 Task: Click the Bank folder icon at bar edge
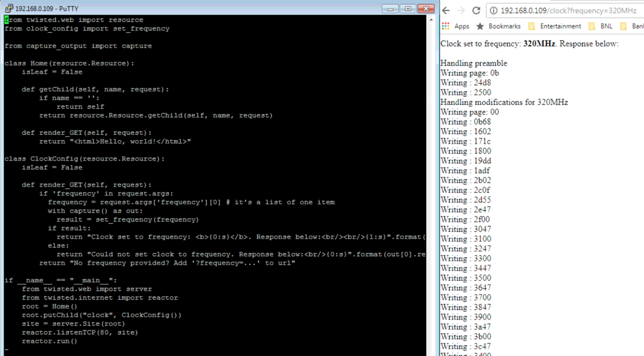(624, 26)
